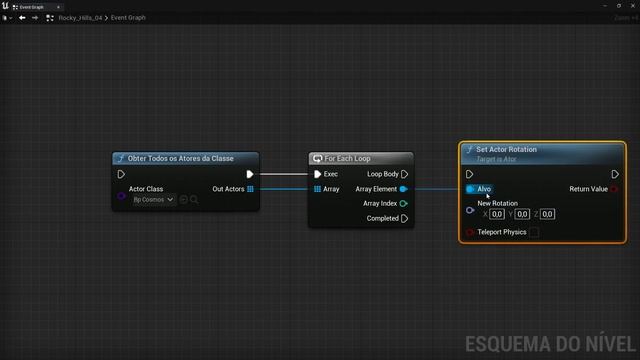Click the Out Actors array pin

click(250, 189)
